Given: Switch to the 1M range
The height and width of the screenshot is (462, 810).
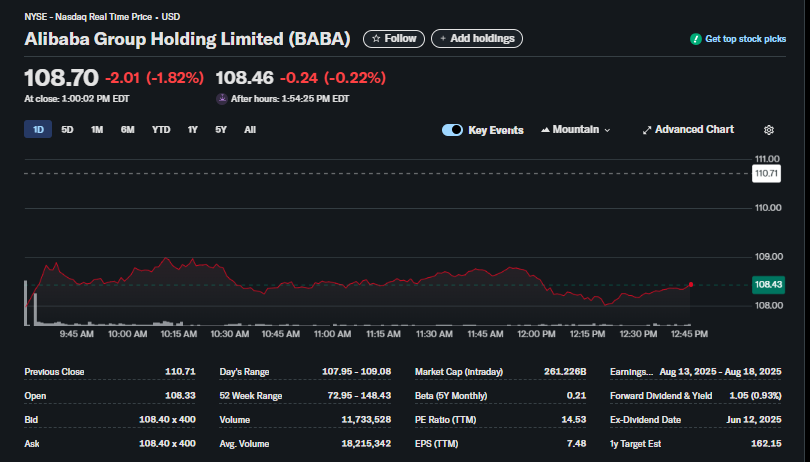Looking at the screenshot, I should coord(97,130).
